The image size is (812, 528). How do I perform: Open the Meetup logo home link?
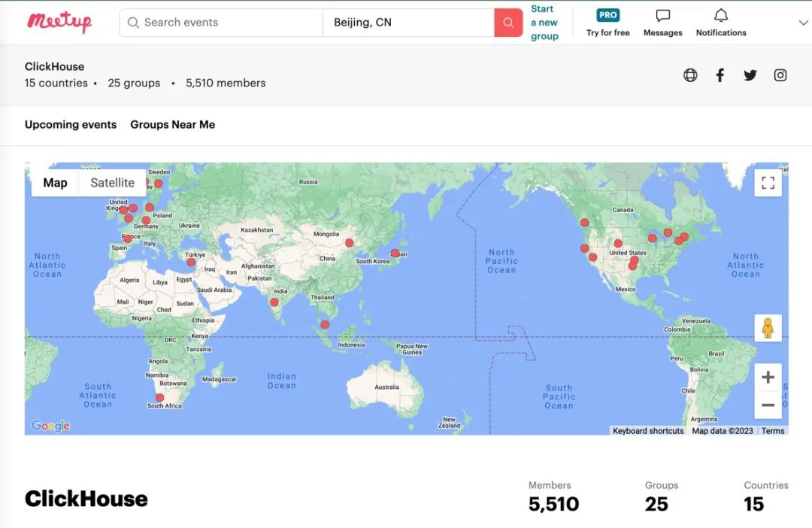[59, 22]
